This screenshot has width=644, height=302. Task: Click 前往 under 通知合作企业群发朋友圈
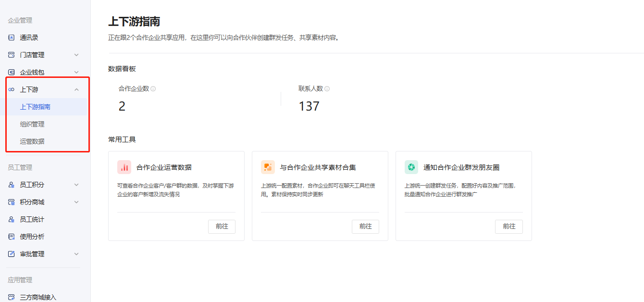coord(509,226)
